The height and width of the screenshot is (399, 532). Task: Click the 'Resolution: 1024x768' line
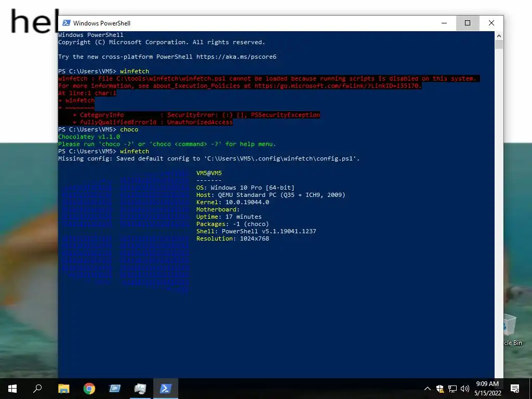(233, 238)
